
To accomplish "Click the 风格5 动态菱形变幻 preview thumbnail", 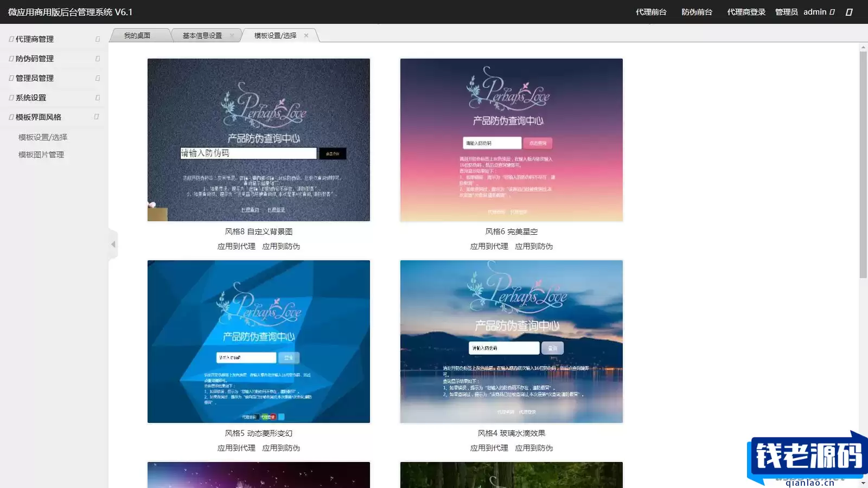I will coord(259,342).
